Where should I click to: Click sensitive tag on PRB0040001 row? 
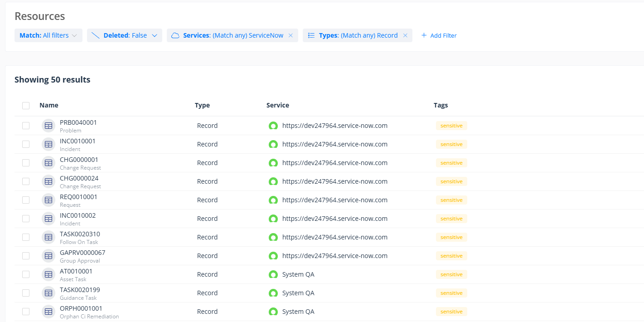(x=451, y=126)
